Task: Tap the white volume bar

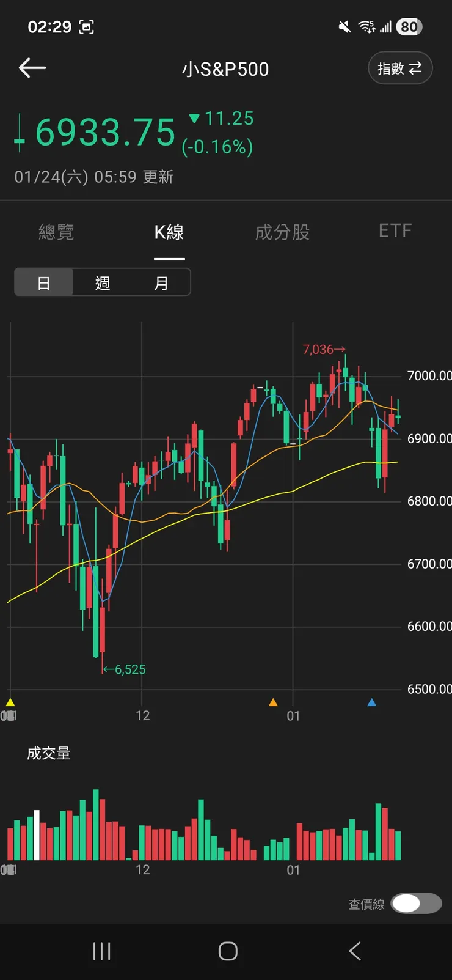Action: pos(37,835)
